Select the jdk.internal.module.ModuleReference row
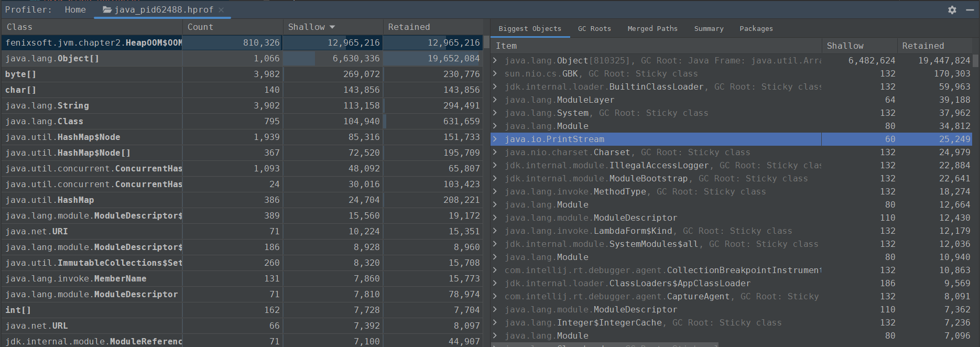 click(x=242, y=341)
